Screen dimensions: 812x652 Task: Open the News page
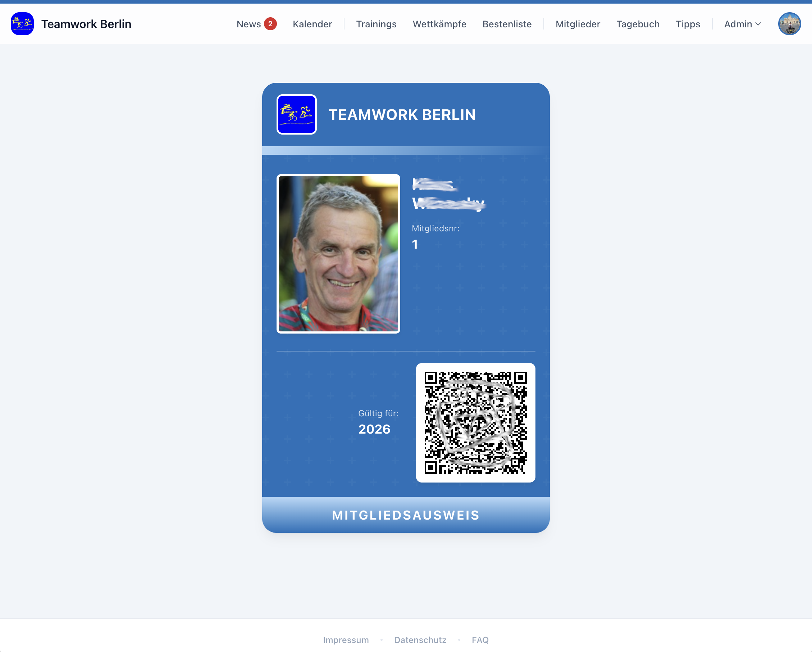point(248,24)
